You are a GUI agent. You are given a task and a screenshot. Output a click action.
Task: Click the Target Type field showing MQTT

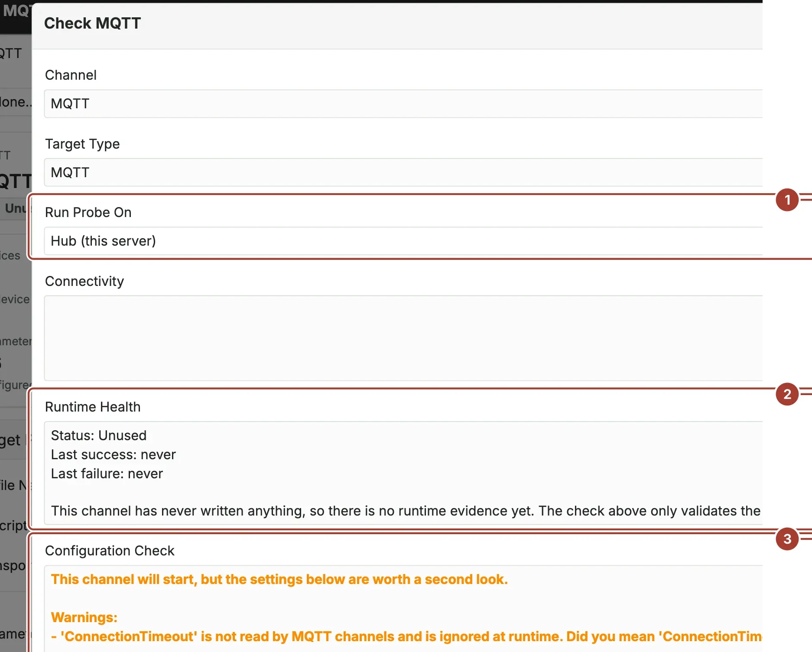coord(403,172)
